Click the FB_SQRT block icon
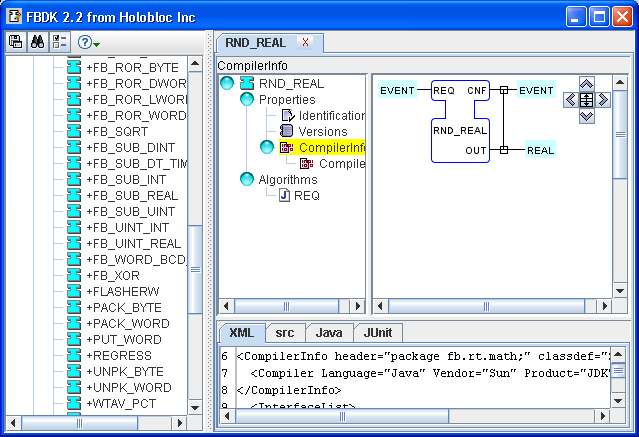Viewport: 639px width, 437px height. click(x=74, y=131)
